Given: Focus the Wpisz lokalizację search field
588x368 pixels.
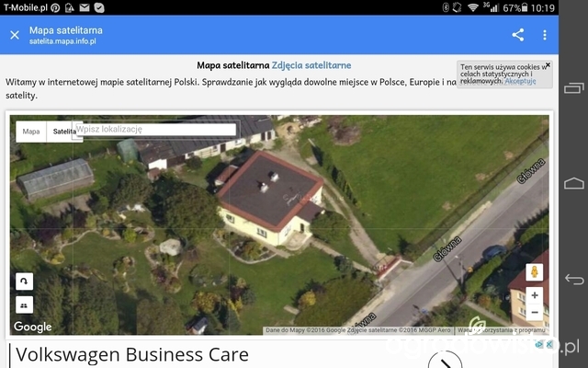Looking at the screenshot, I should [x=155, y=129].
